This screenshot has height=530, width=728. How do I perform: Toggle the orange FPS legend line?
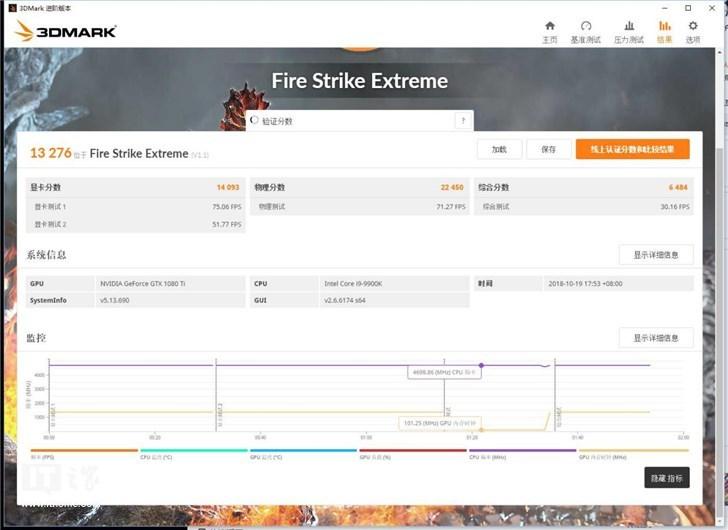84,450
